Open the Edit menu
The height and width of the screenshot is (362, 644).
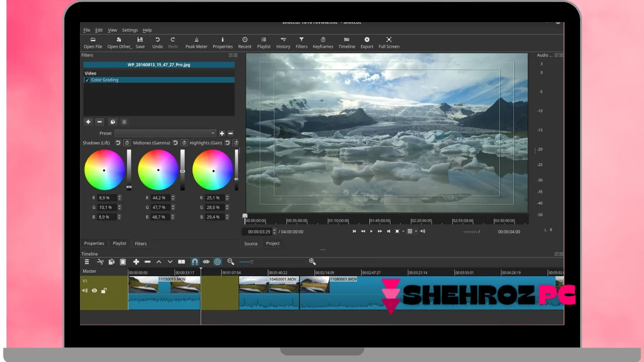pyautogui.click(x=99, y=30)
